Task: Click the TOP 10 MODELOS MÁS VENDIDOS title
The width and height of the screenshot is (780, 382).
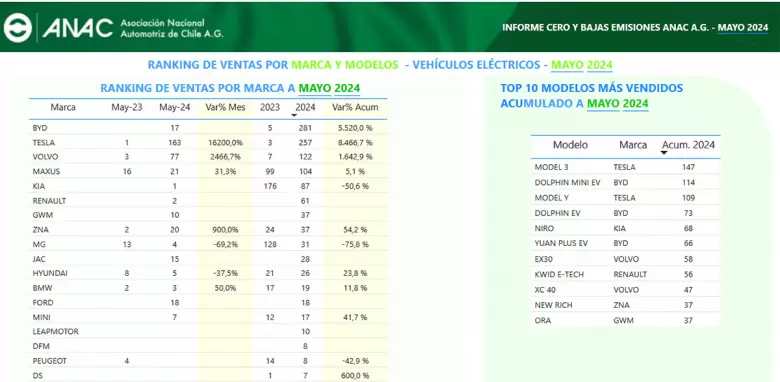Action: (591, 96)
